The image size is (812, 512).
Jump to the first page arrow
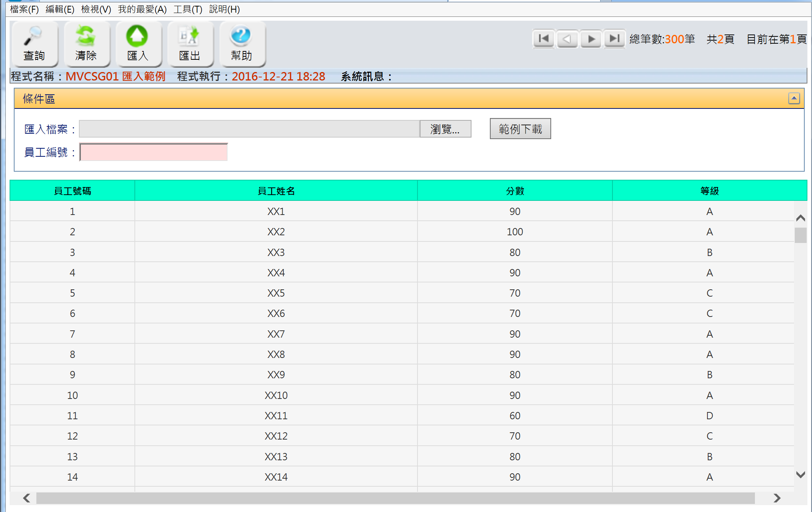click(544, 39)
